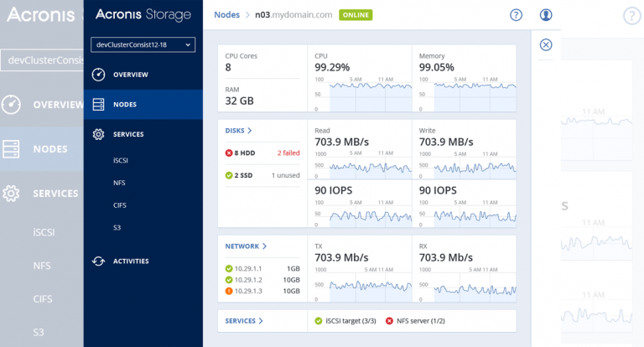Viewport: 644px width, 347px height.
Task: Open the help question mark icon
Action: [516, 15]
